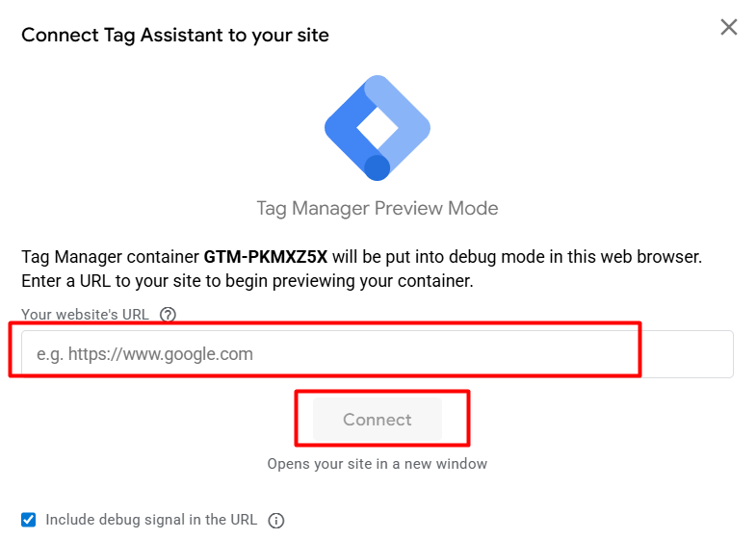This screenshot has width=756, height=539.
Task: Click "Opens your site in a new window" caption
Action: [378, 464]
